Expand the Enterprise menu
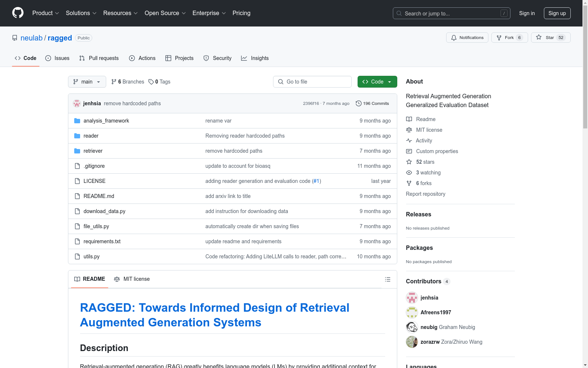Image resolution: width=588 pixels, height=368 pixels. pyautogui.click(x=209, y=13)
